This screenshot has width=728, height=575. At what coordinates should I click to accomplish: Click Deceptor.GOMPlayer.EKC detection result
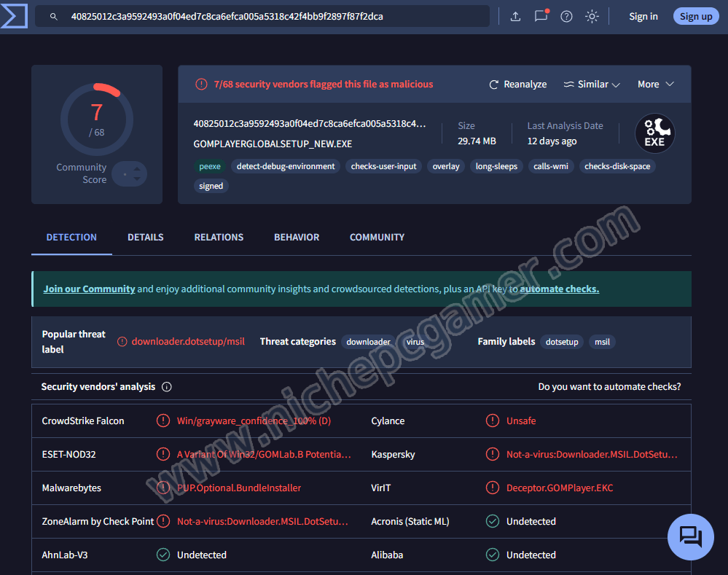tap(560, 488)
